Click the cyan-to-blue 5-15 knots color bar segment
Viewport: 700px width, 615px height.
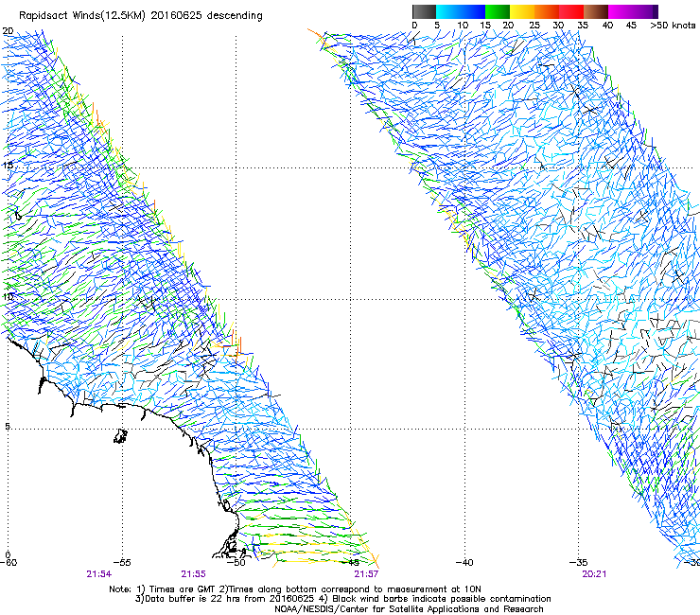click(x=461, y=11)
